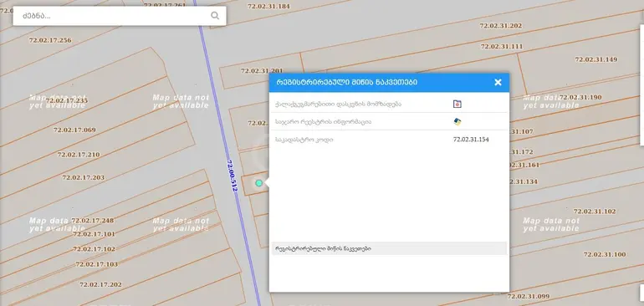Click parcel label 72.02.31.102

click(595, 212)
